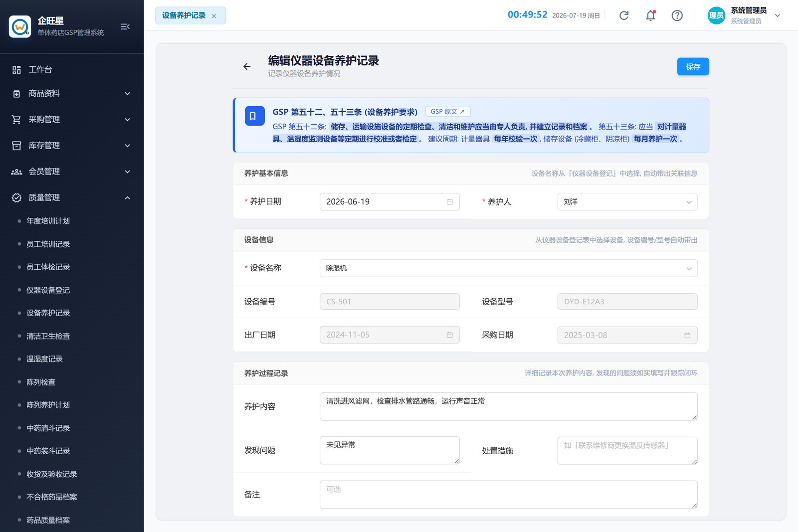Click the 工作台 dashboard icon
This screenshot has width=798, height=532.
pyautogui.click(x=16, y=70)
